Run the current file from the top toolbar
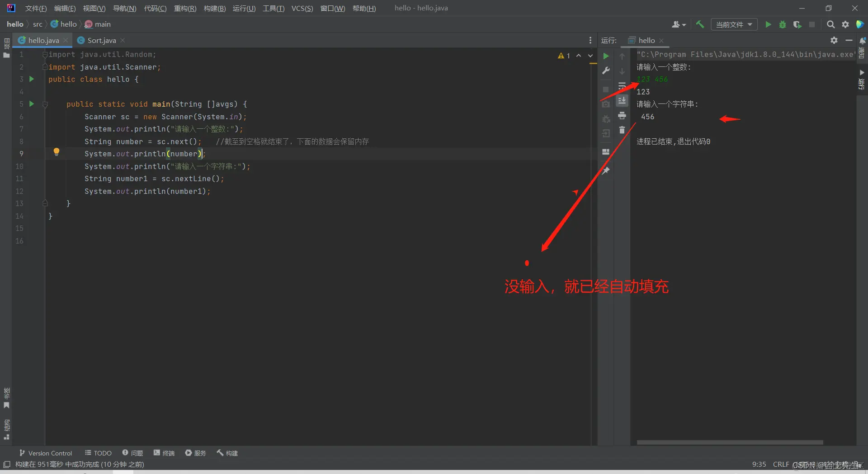 tap(768, 24)
